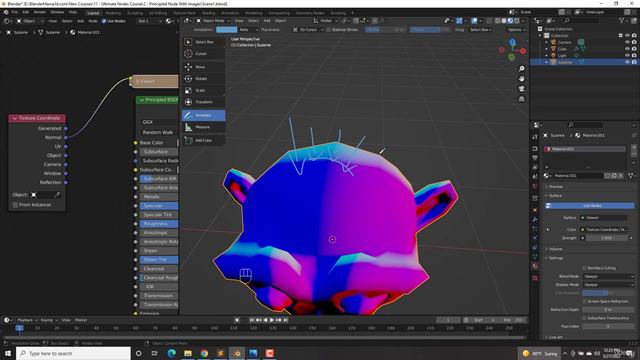This screenshot has height=360, width=640.
Task: Jump to timeline end button
Action: [286, 320]
